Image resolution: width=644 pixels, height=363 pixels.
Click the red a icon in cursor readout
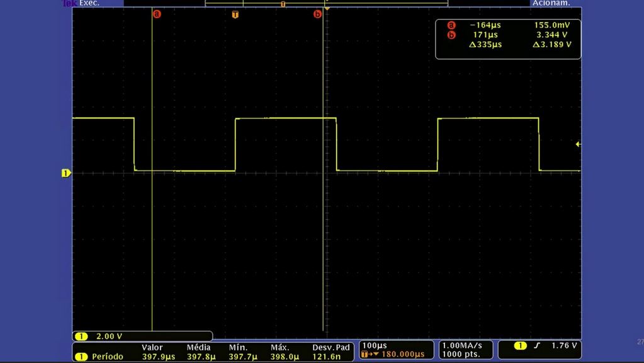pos(451,25)
